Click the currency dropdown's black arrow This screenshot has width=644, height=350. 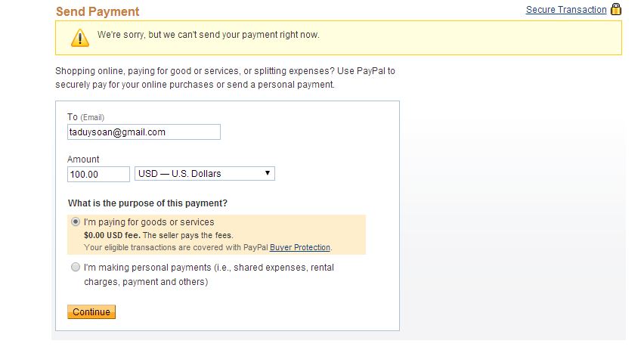pyautogui.click(x=268, y=174)
